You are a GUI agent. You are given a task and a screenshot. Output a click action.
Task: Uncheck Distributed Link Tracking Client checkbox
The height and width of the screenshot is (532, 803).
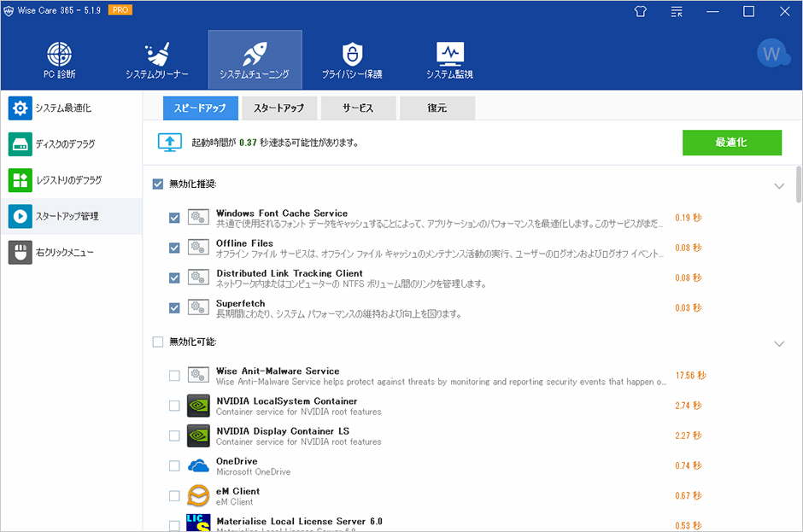coord(174,278)
